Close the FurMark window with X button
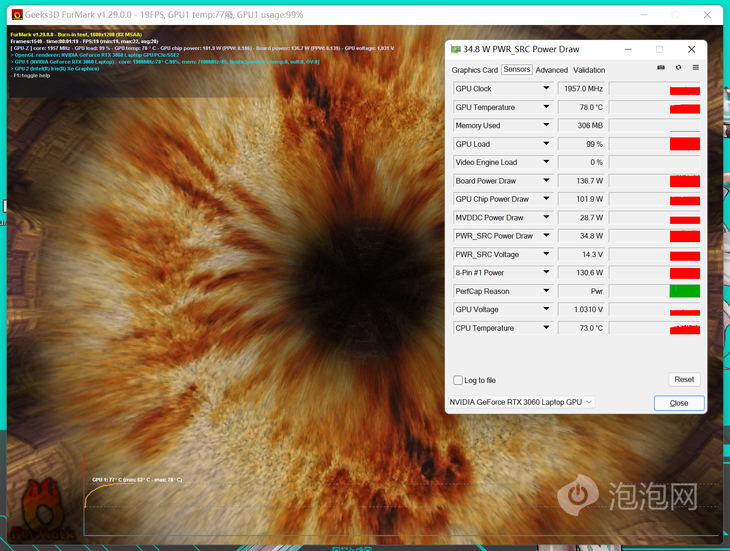Screen dimensions: 730x551 (707, 13)
